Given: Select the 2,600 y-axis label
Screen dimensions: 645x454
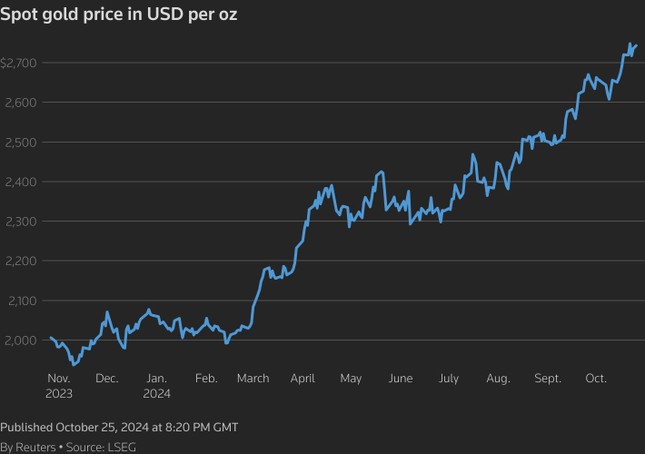Looking at the screenshot, I should tap(20, 102).
